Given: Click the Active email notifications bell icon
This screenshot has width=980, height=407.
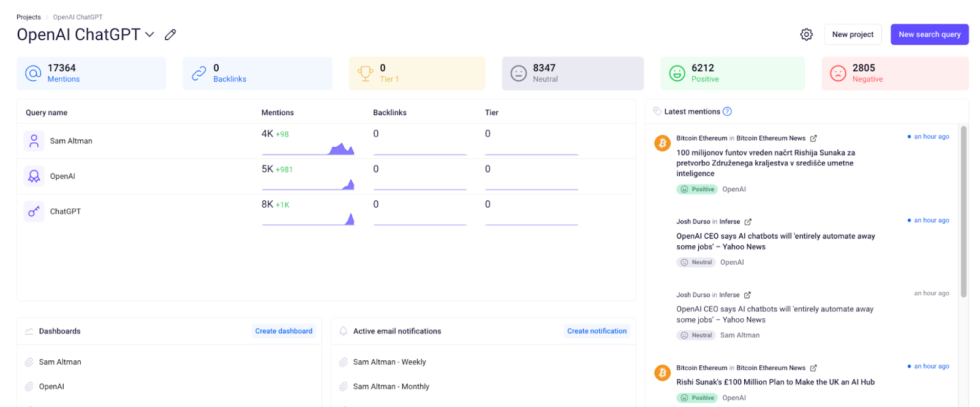Looking at the screenshot, I should (344, 331).
